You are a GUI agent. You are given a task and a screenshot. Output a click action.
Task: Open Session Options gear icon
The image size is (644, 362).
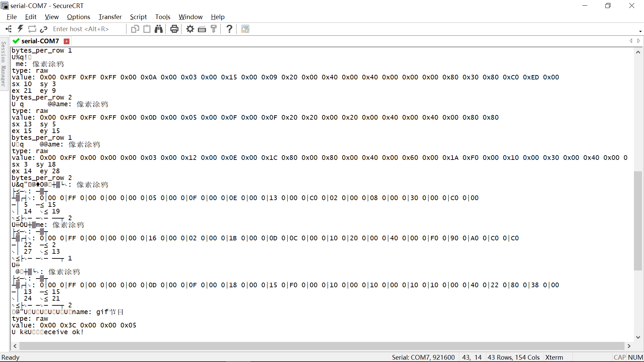190,29
